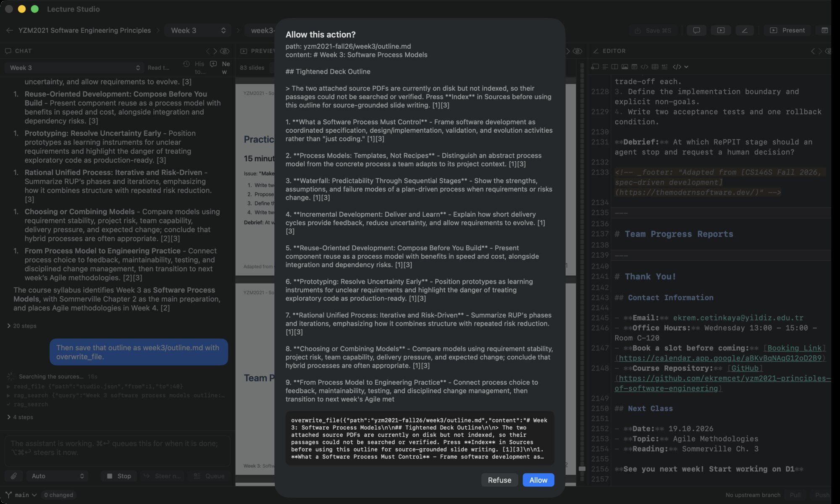The image size is (840, 504).
Task: Click the Read t... option in chat header
Action: click(x=159, y=68)
